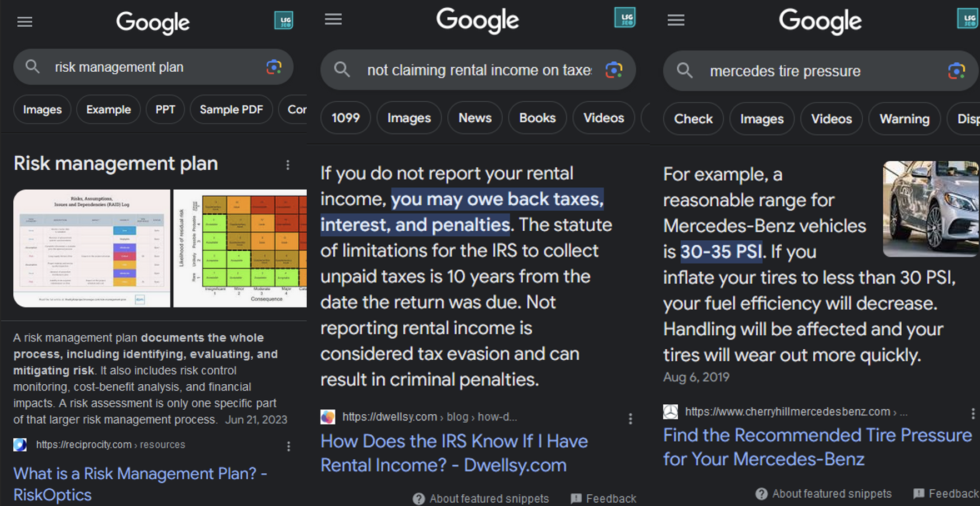Select 1099 filter chip
Image resolution: width=980 pixels, height=506 pixels.
(346, 118)
